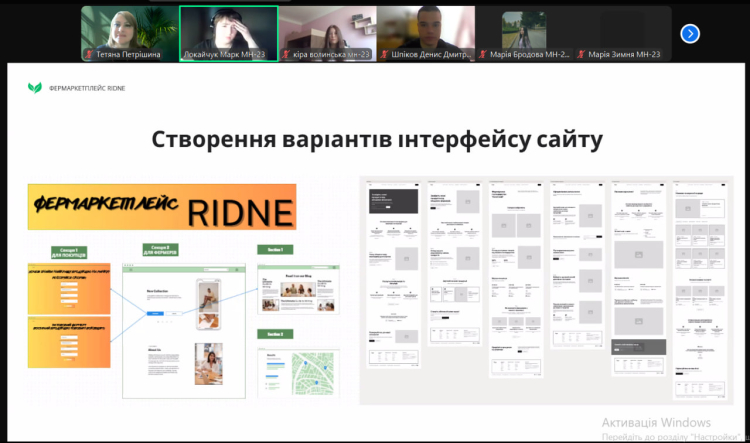This screenshot has width=750, height=443.
Task: Click muted mic icon of кіра волинська
Action: 285,56
